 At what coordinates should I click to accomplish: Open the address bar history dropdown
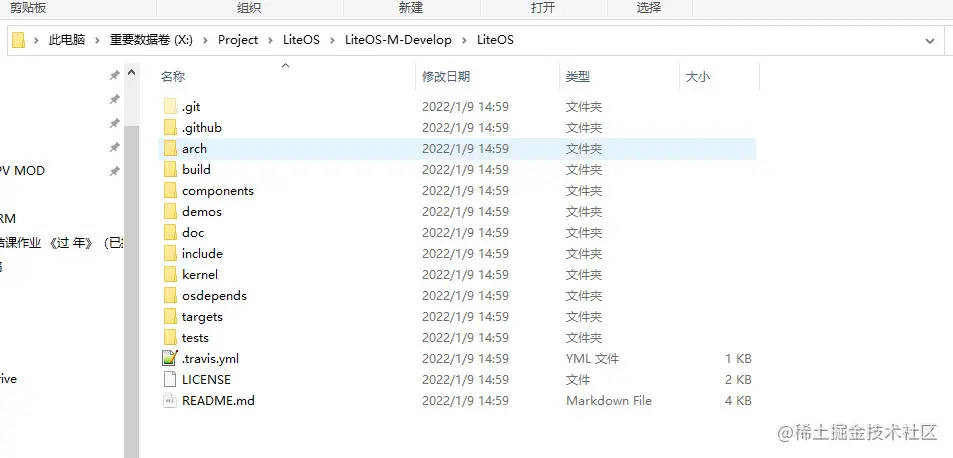(x=929, y=41)
